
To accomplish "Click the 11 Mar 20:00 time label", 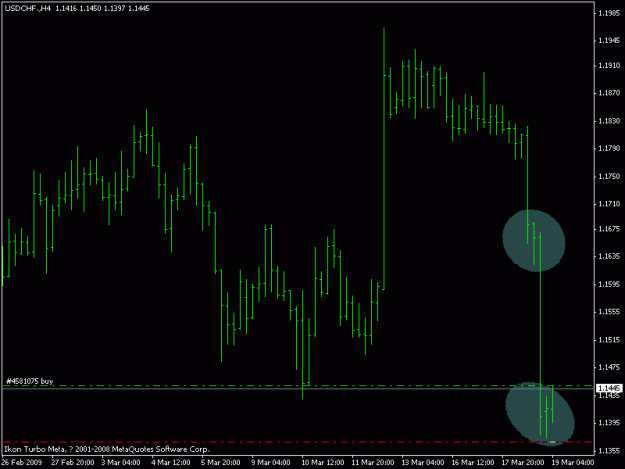I will point(373,463).
